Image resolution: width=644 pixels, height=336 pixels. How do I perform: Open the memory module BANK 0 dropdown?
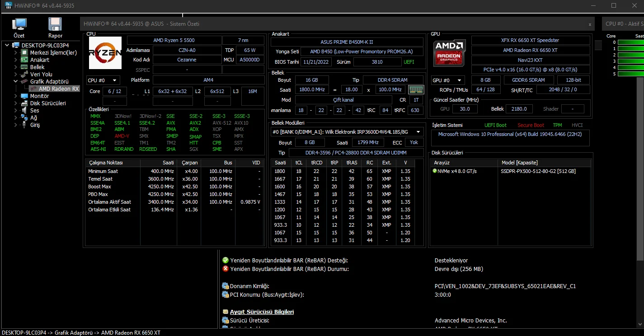347,132
